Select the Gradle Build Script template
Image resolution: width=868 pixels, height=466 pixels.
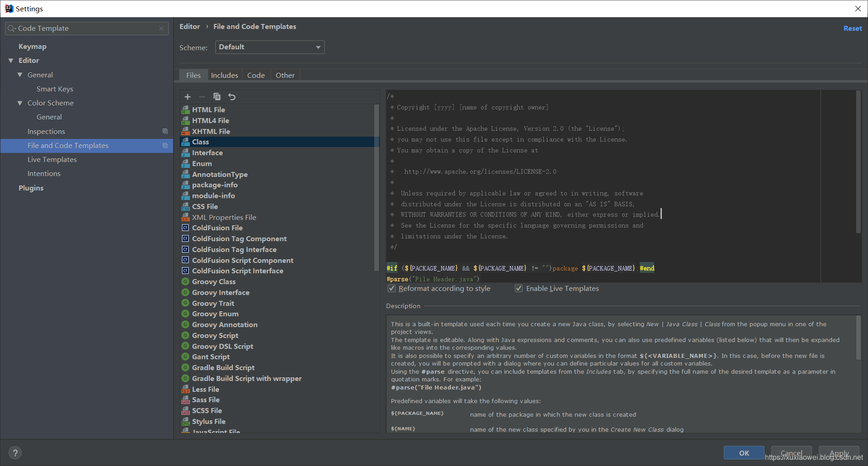tap(222, 367)
